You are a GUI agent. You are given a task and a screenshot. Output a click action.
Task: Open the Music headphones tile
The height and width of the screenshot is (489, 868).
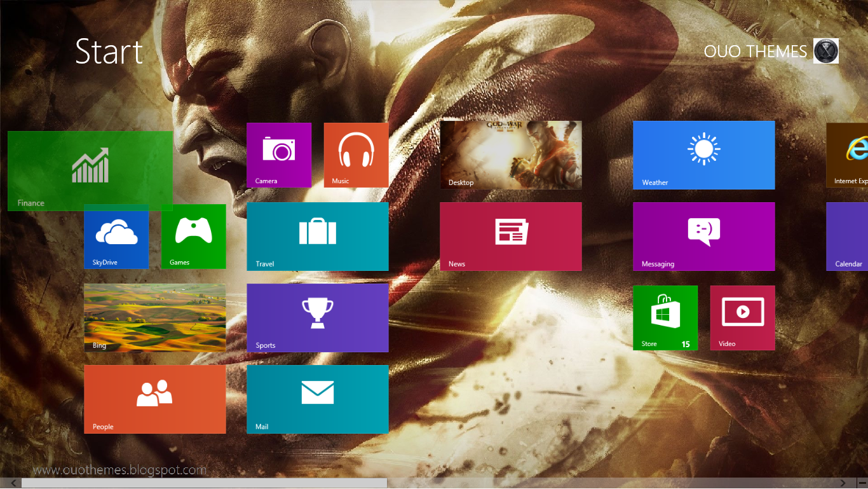356,155
